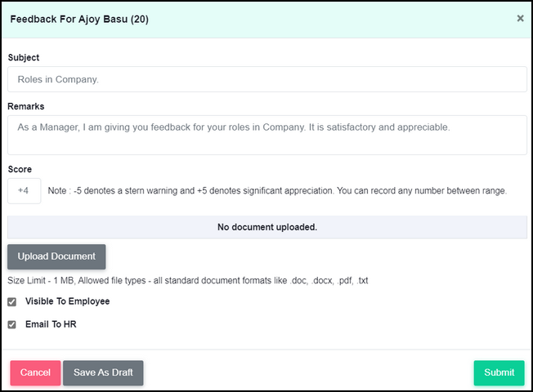Click the Roles in Company subject text
This screenshot has height=392, width=533.
[x=58, y=79]
